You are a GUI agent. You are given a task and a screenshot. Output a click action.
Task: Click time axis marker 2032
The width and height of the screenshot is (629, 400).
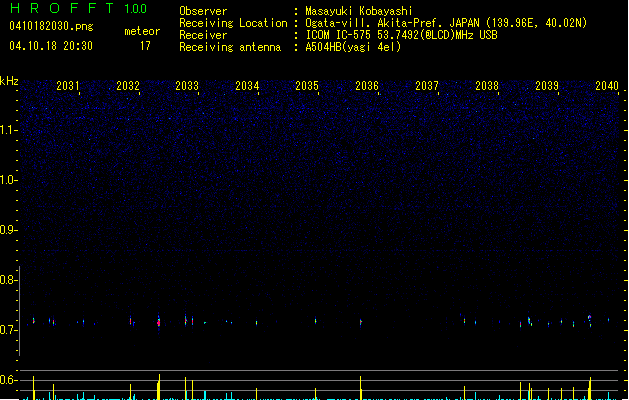(128, 86)
